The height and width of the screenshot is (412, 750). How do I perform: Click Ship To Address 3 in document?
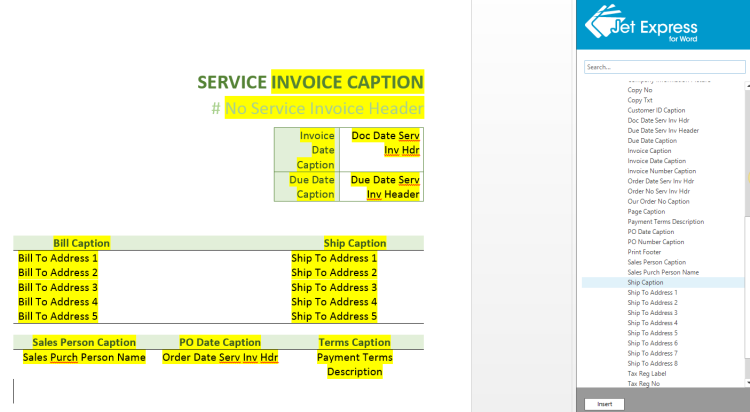pyautogui.click(x=334, y=287)
